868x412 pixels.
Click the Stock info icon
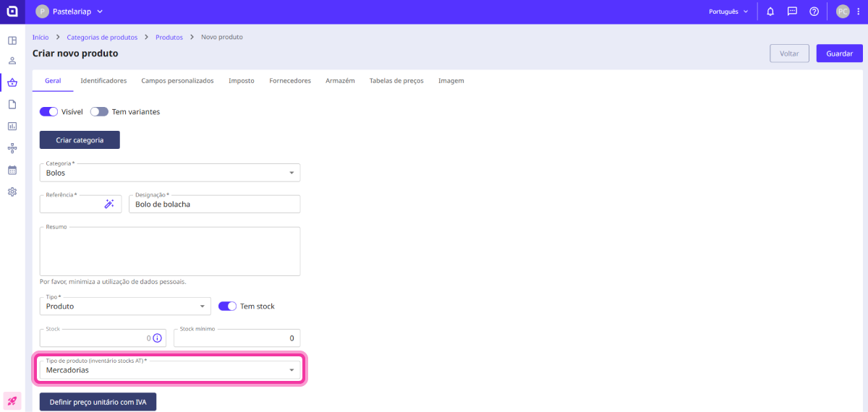click(158, 338)
